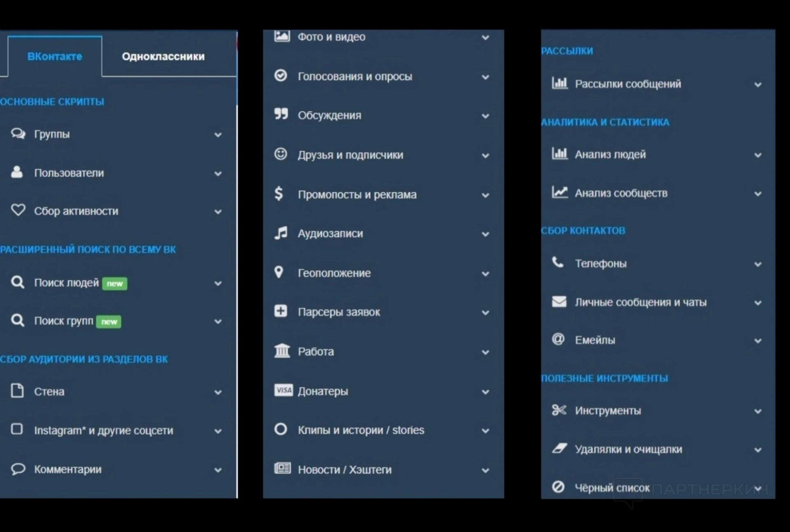Open Рассылки сообщений menu entry
This screenshot has width=790, height=532.
click(x=627, y=84)
